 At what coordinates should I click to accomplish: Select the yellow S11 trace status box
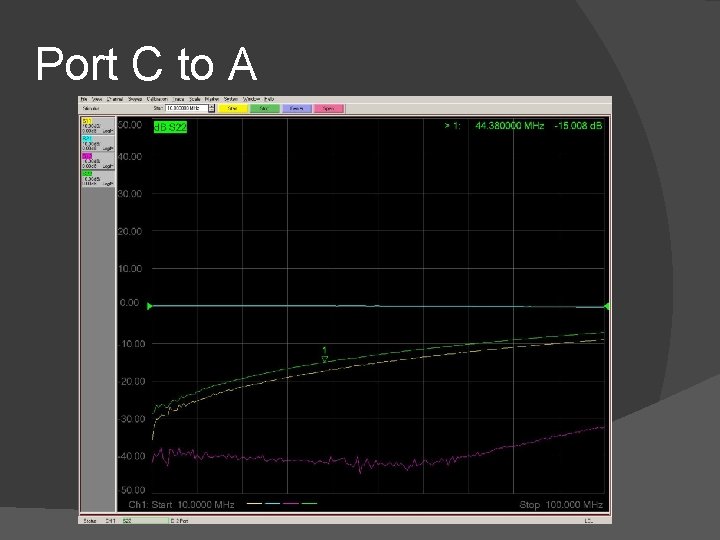point(98,126)
